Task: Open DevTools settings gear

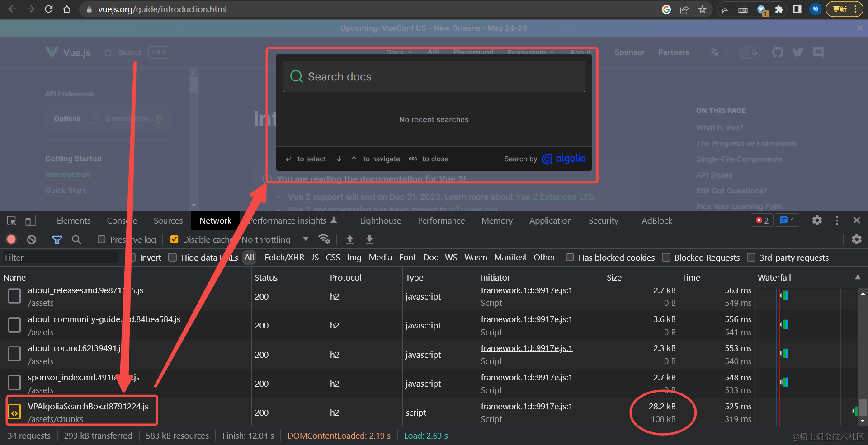Action: [816, 220]
